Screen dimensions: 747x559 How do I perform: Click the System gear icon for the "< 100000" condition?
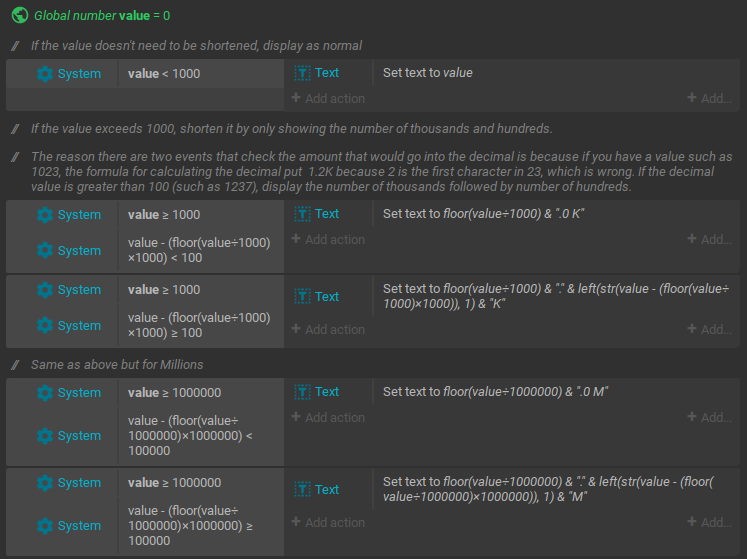tap(45, 436)
